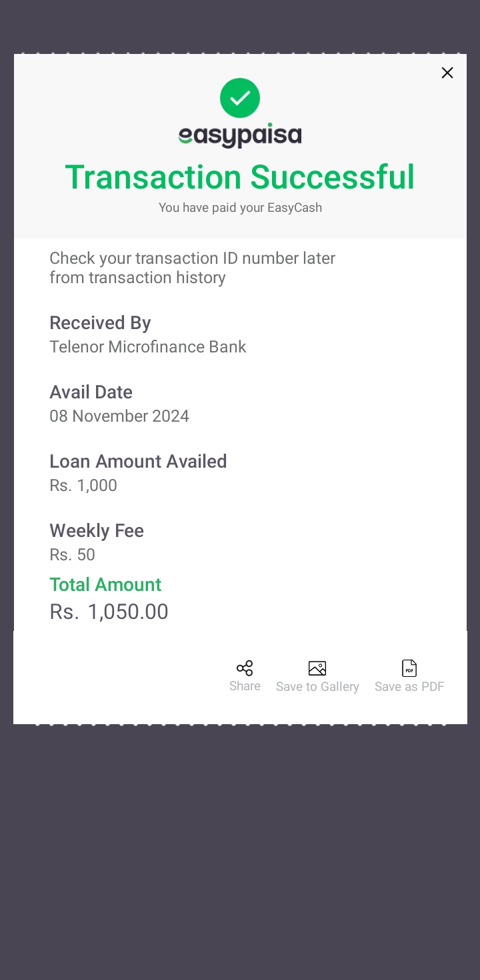The height and width of the screenshot is (980, 480).
Task: Tap the Transaction Successful heading
Action: point(240,177)
